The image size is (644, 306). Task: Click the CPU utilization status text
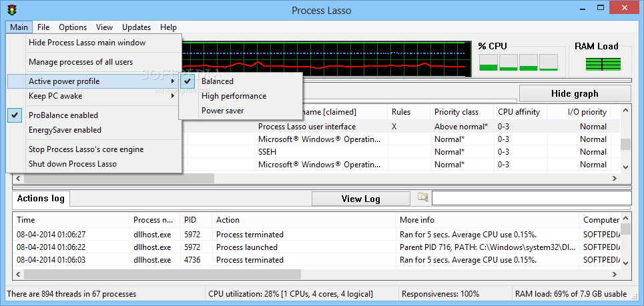pyautogui.click(x=291, y=294)
